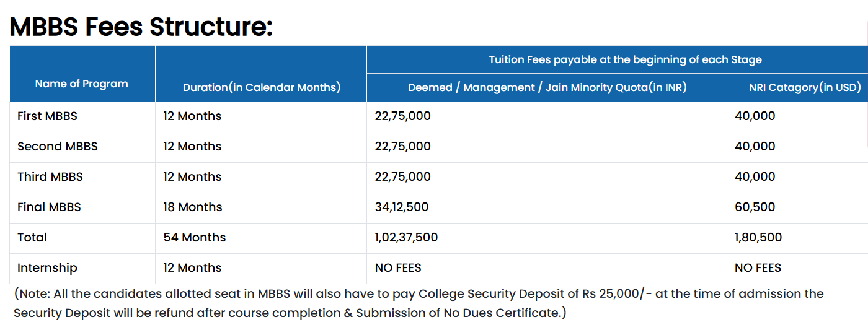The width and height of the screenshot is (868, 330).
Task: Select the 1,80,500 total USD fee
Action: pos(758,237)
